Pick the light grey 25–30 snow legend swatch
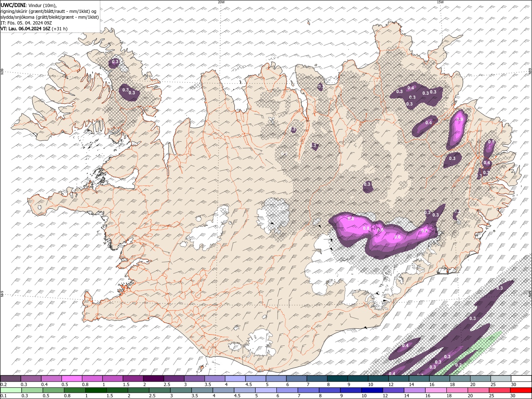The height and width of the screenshot is (399, 532). [501, 379]
